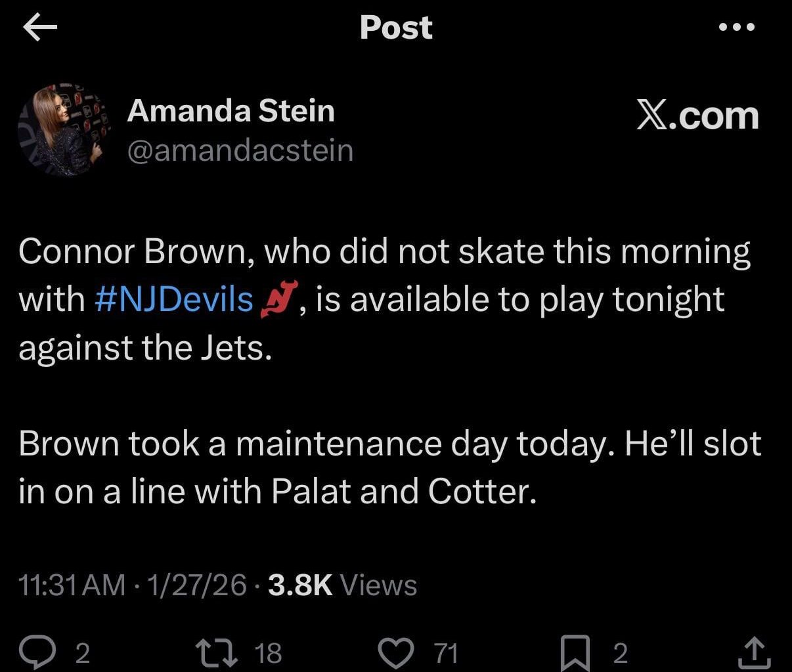Select the Post tab header
The height and width of the screenshot is (672, 792).
395,27
